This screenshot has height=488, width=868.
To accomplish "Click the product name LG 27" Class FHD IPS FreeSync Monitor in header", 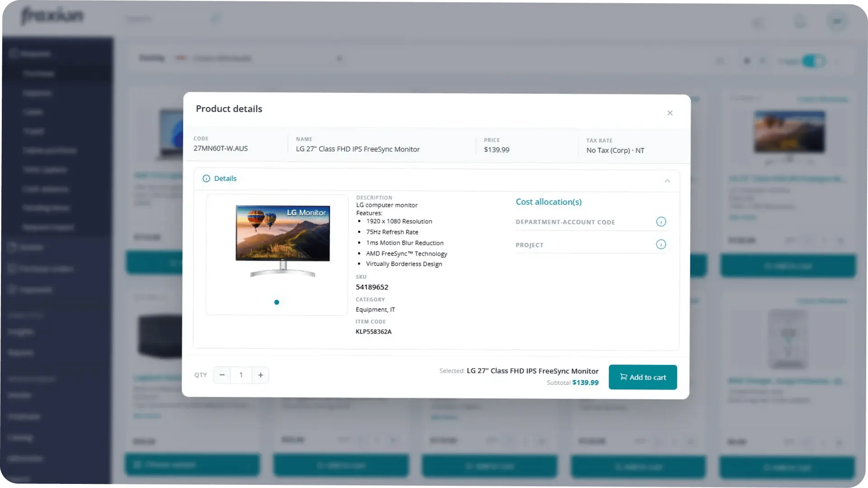I will click(358, 149).
